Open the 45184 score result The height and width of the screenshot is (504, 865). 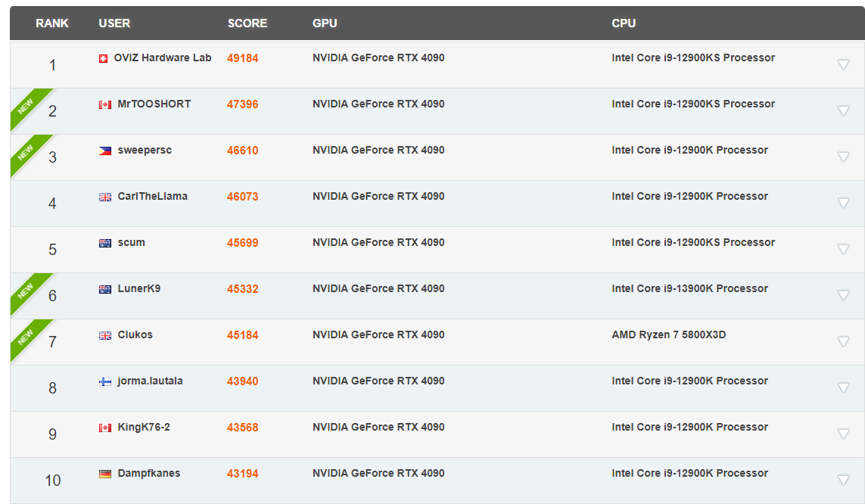pyautogui.click(x=242, y=334)
